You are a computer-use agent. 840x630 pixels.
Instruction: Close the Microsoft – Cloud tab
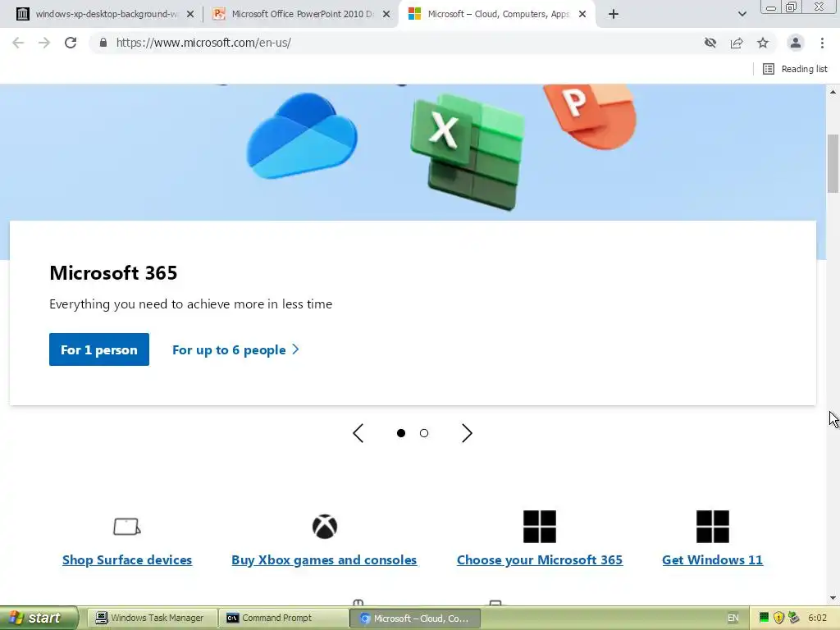[582, 15]
